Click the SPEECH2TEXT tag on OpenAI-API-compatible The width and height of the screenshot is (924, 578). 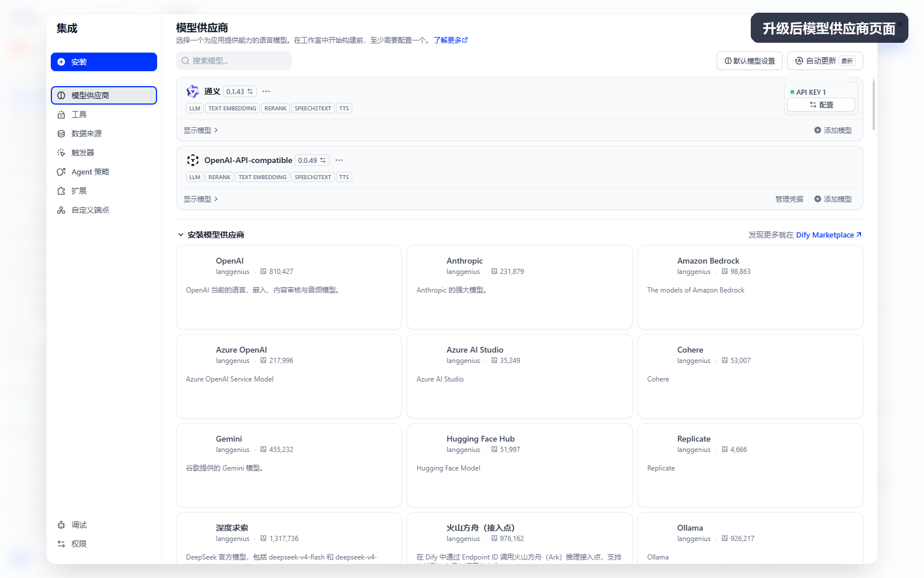pyautogui.click(x=313, y=177)
